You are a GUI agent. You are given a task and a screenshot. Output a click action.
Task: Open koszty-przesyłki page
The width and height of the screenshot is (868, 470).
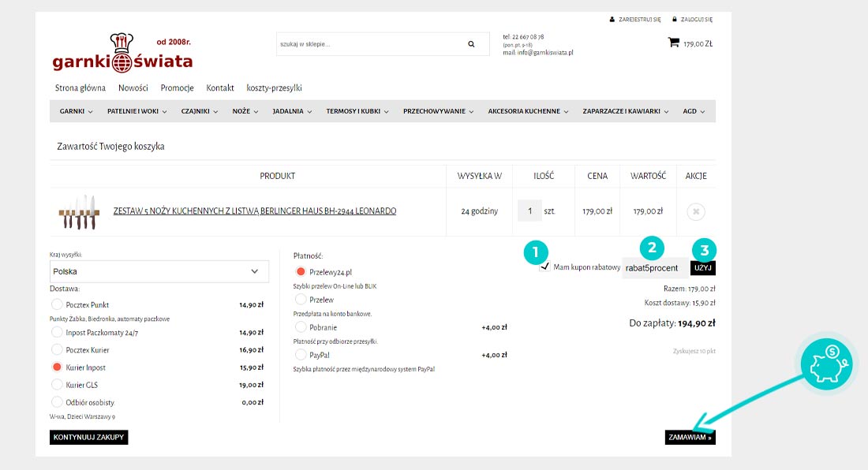[x=274, y=88]
